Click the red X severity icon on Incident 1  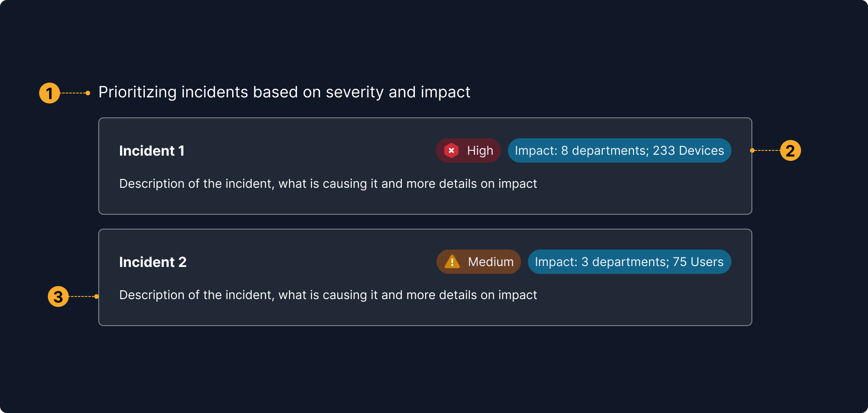click(x=451, y=150)
